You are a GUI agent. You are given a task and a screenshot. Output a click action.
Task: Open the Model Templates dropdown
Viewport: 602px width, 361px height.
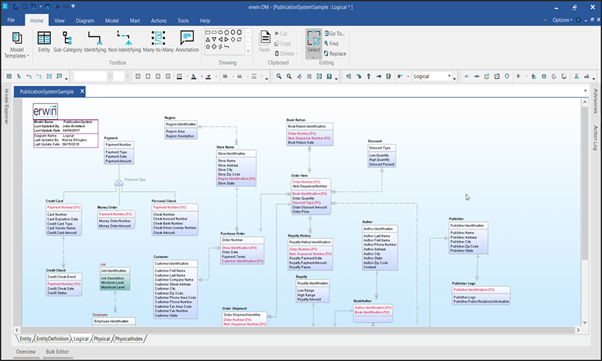[17, 45]
